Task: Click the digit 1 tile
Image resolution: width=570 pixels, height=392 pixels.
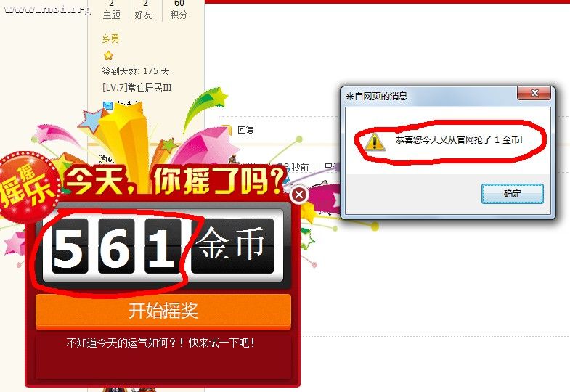Action: [x=163, y=246]
